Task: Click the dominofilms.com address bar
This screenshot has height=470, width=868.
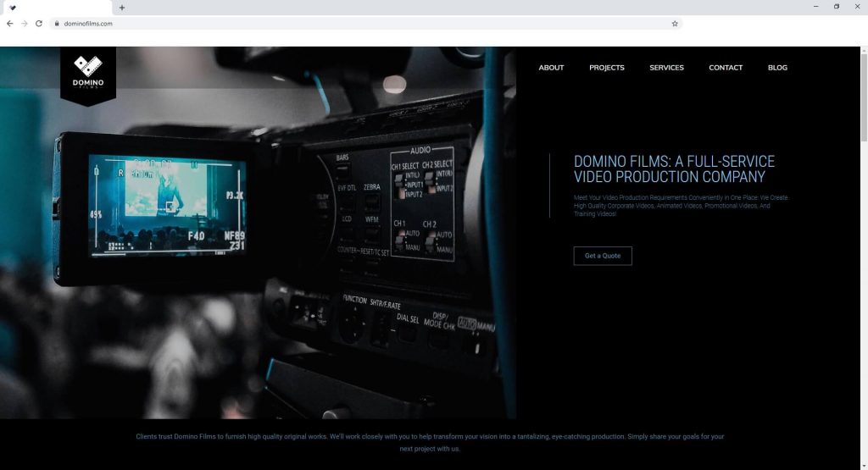Action: [365, 24]
